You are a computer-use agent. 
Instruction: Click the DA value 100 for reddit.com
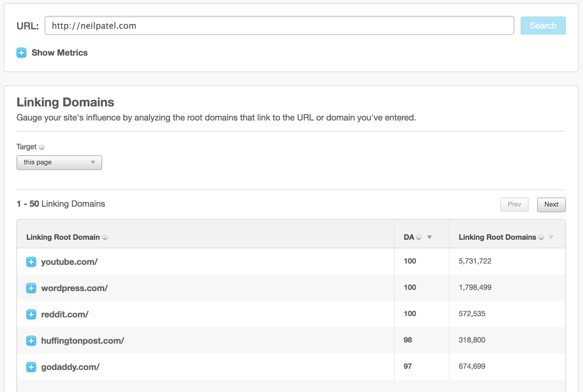coord(410,314)
